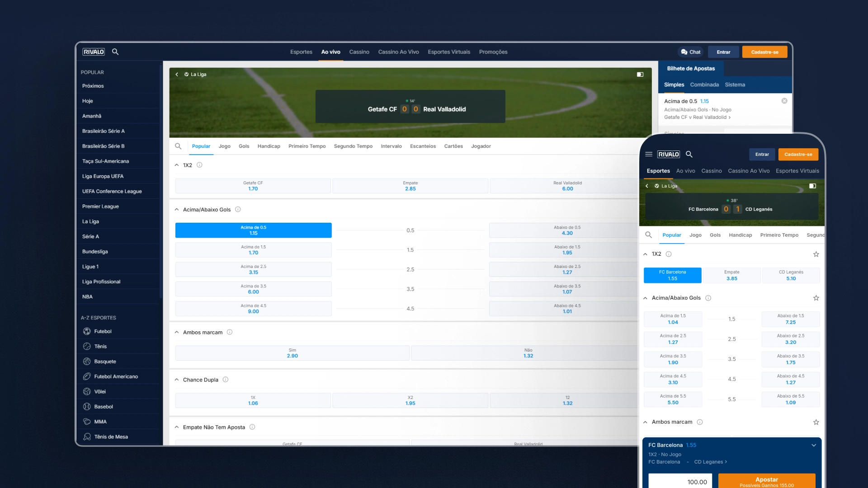Open info icon beside mobile Acima/Abaixo Gols

(x=708, y=298)
